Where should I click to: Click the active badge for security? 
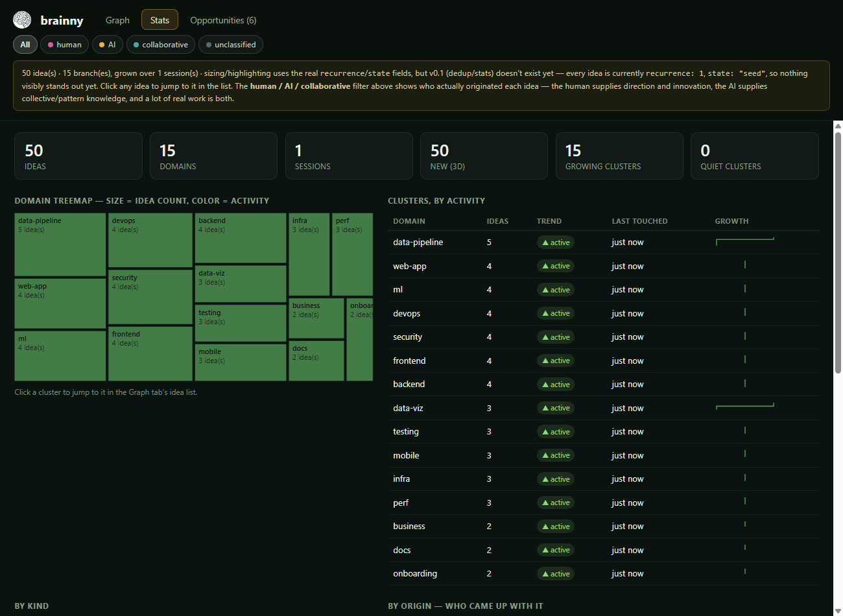pyautogui.click(x=556, y=337)
